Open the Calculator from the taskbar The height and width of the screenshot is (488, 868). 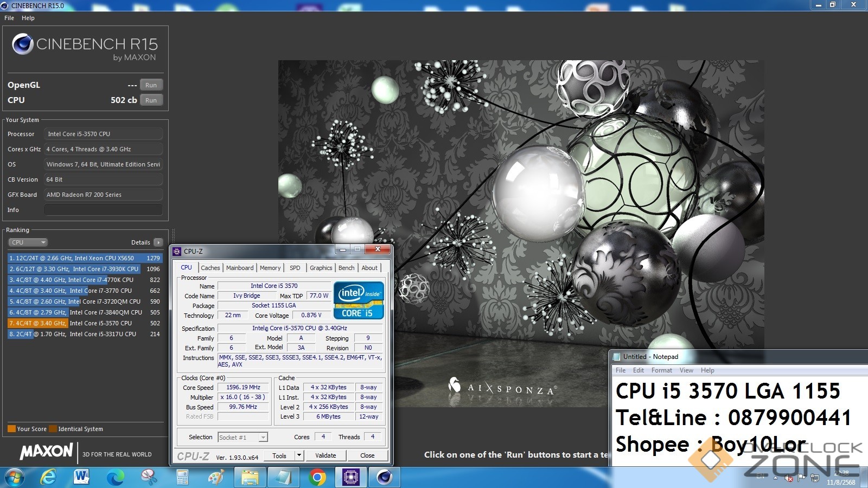182,477
